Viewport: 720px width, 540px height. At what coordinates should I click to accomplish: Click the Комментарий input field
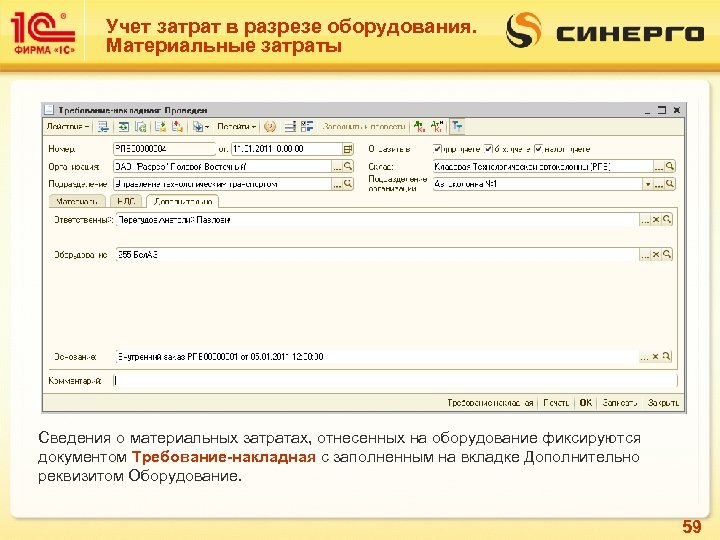click(395, 381)
